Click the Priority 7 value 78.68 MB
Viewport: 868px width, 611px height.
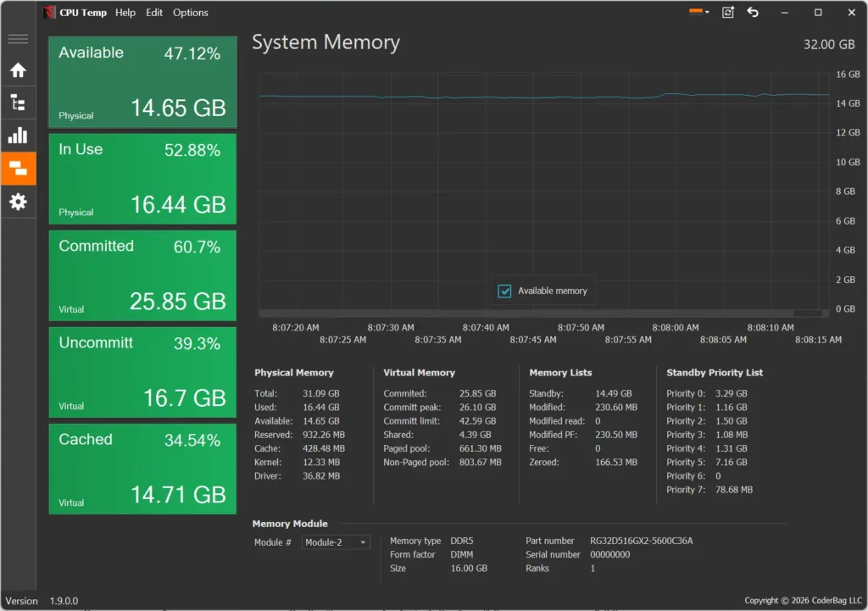point(734,490)
